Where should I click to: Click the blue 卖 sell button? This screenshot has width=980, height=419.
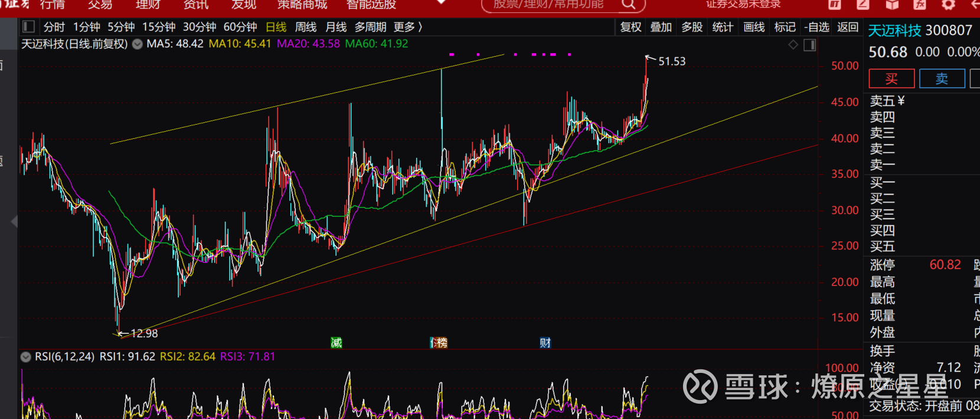pos(942,79)
